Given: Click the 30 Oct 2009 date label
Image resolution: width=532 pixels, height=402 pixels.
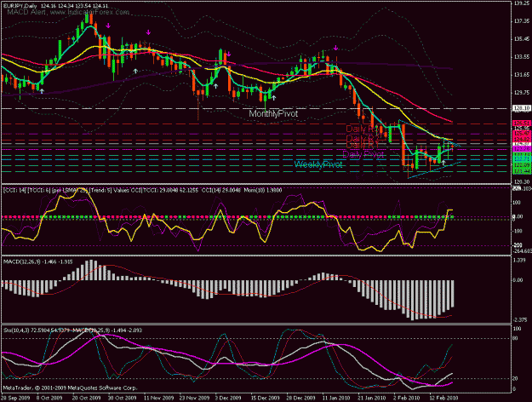Looking at the screenshot, I should (122, 398).
